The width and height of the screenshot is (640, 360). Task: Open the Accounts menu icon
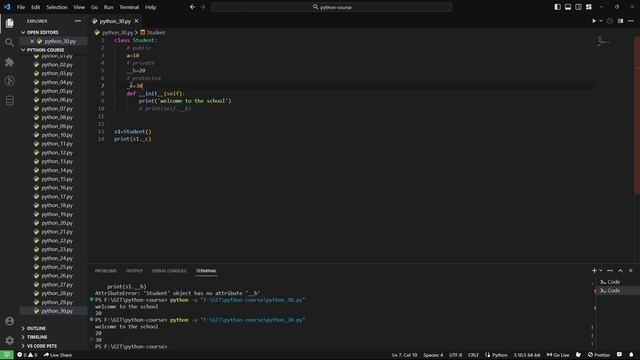tap(9, 321)
